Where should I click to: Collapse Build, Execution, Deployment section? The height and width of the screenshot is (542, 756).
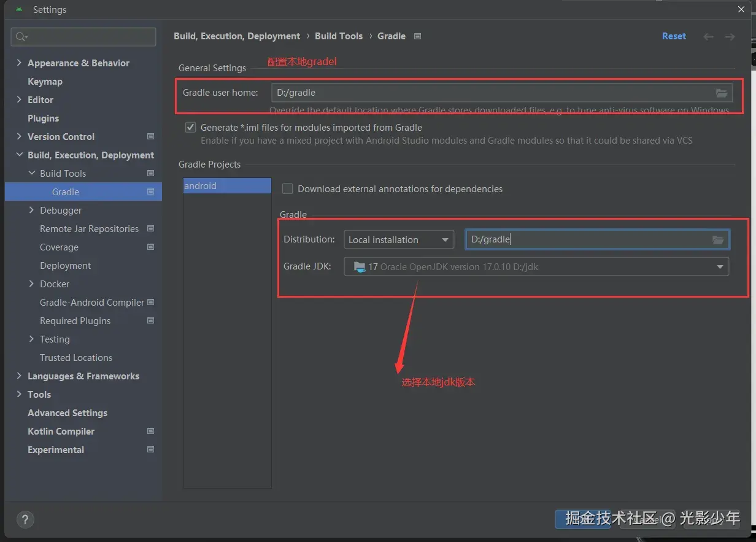click(x=20, y=155)
